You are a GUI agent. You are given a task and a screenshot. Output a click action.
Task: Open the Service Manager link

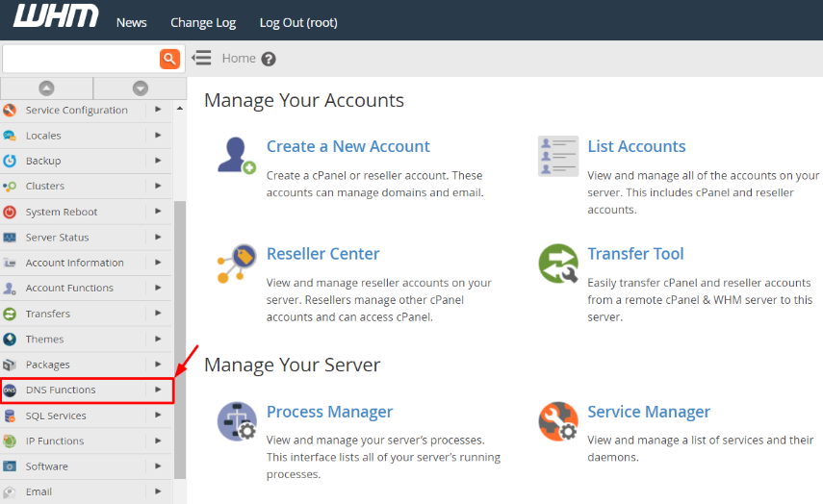click(x=649, y=412)
